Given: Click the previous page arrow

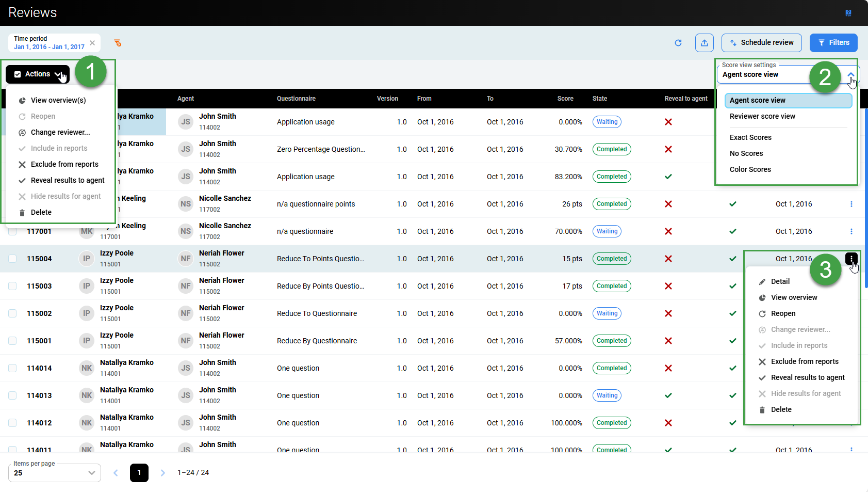Looking at the screenshot, I should [116, 473].
